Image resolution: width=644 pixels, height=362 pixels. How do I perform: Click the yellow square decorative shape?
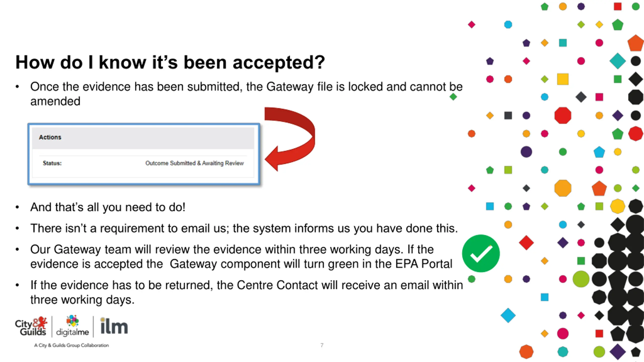click(x=563, y=79)
